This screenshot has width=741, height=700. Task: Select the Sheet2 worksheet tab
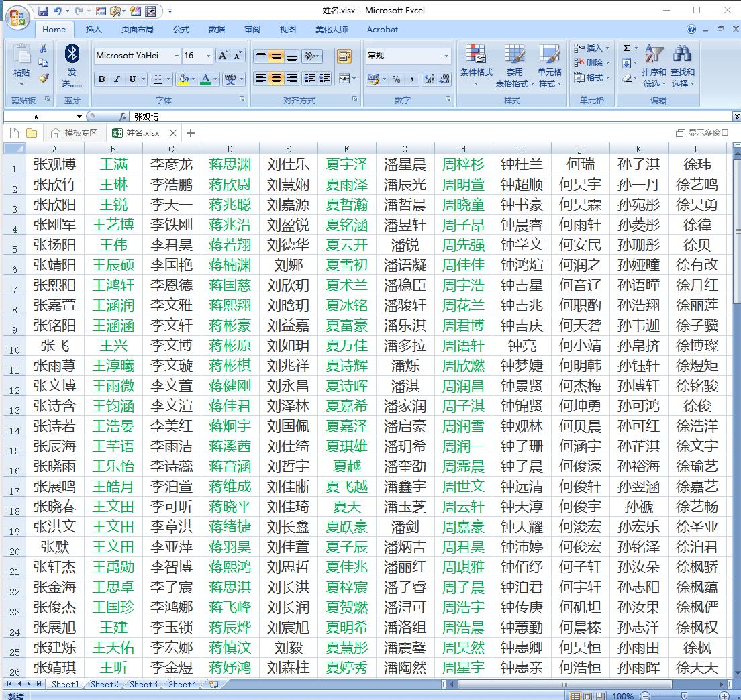click(105, 685)
